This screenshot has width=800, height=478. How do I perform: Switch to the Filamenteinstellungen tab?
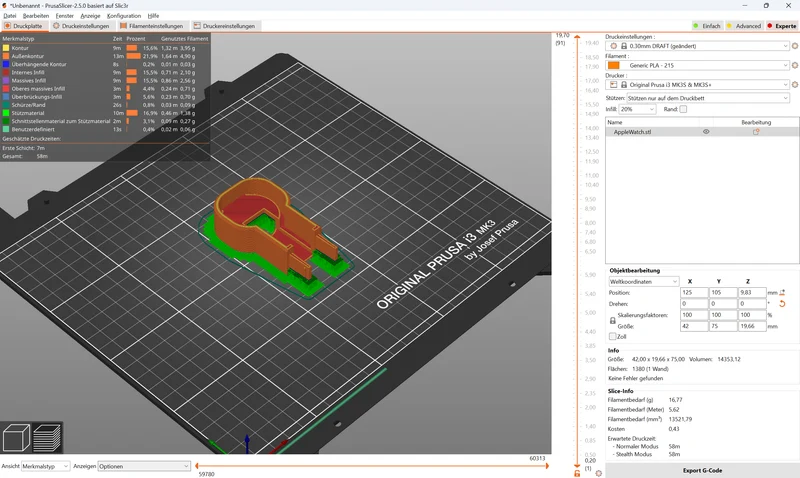[x=152, y=26]
